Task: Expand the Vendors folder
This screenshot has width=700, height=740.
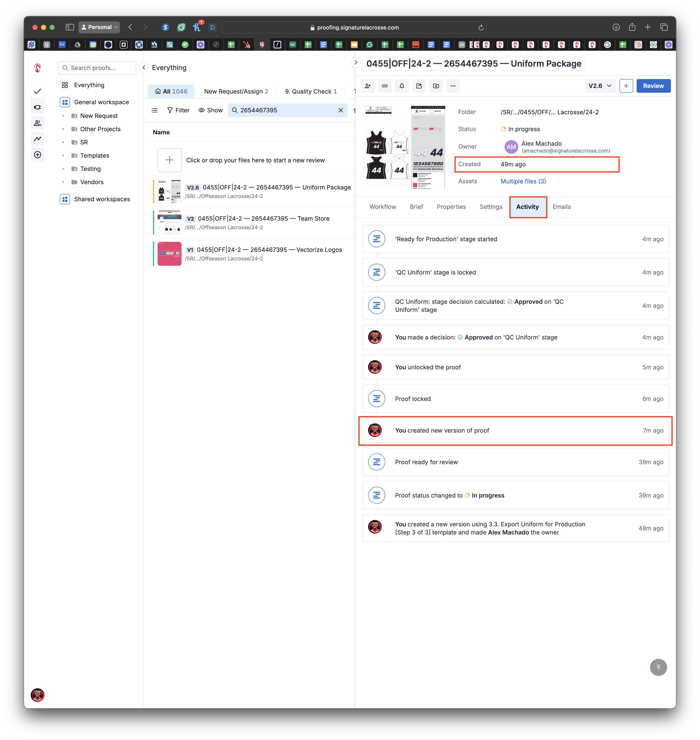Action: pos(63,182)
